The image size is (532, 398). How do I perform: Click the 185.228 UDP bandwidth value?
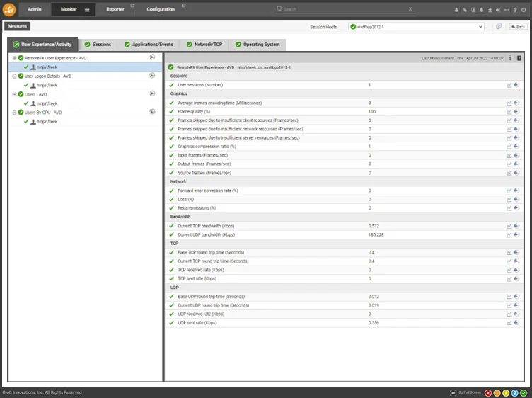click(x=376, y=234)
